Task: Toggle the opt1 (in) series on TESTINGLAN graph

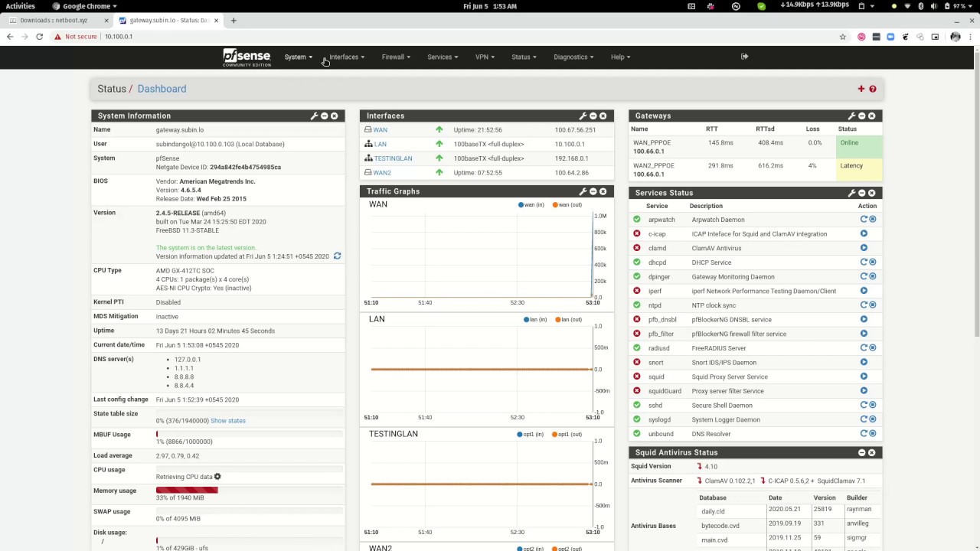Action: (531, 435)
